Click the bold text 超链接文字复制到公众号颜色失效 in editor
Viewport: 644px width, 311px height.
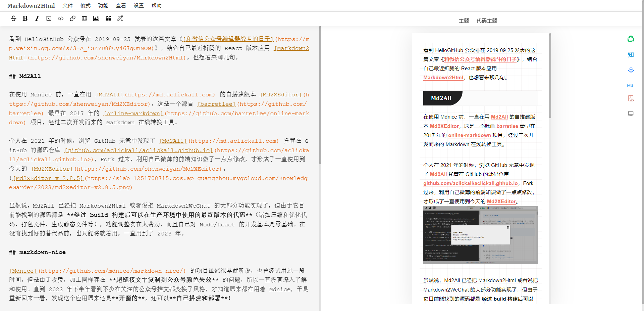pos(164,280)
